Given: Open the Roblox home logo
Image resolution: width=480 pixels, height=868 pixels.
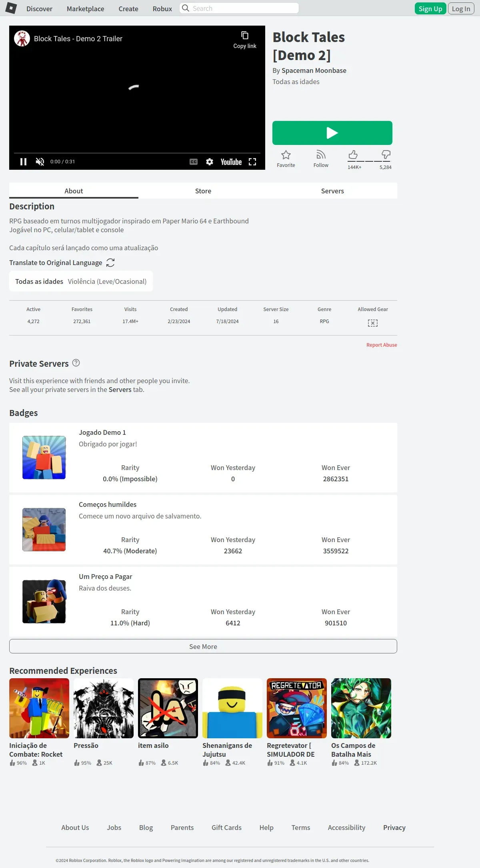Looking at the screenshot, I should (x=11, y=8).
